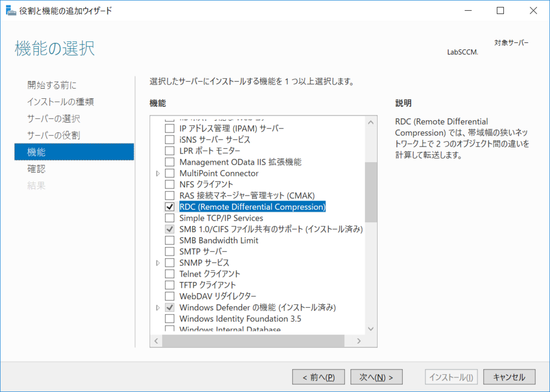Enable the NFS クライアント checkbox
Screen dimensions: 550x392
pos(170,184)
